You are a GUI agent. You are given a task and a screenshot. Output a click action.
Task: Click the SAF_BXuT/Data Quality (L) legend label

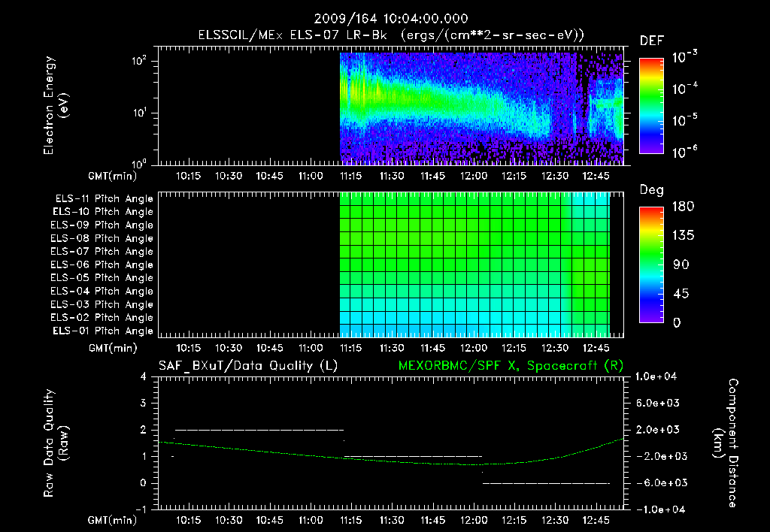point(248,366)
